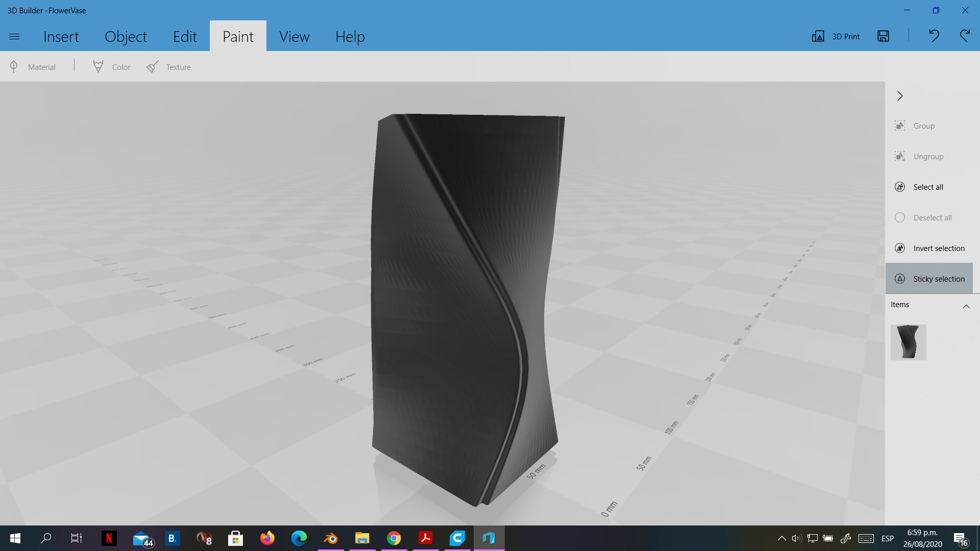Undo the last action
Screen dimensions: 980x551
pos(934,36)
